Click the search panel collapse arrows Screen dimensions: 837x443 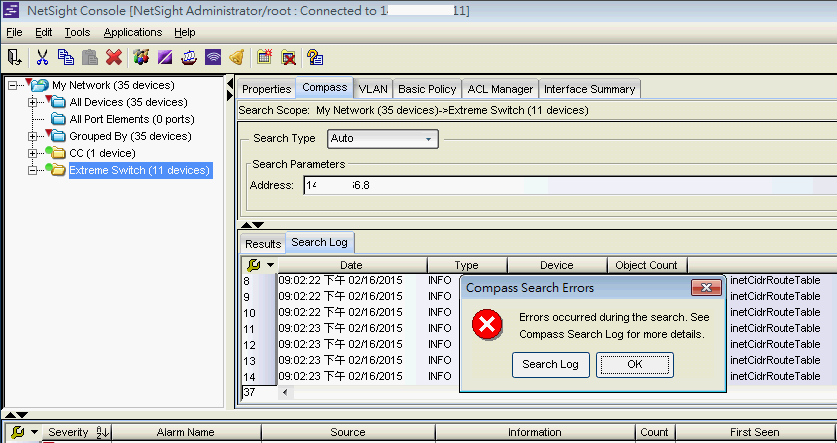(x=252, y=225)
